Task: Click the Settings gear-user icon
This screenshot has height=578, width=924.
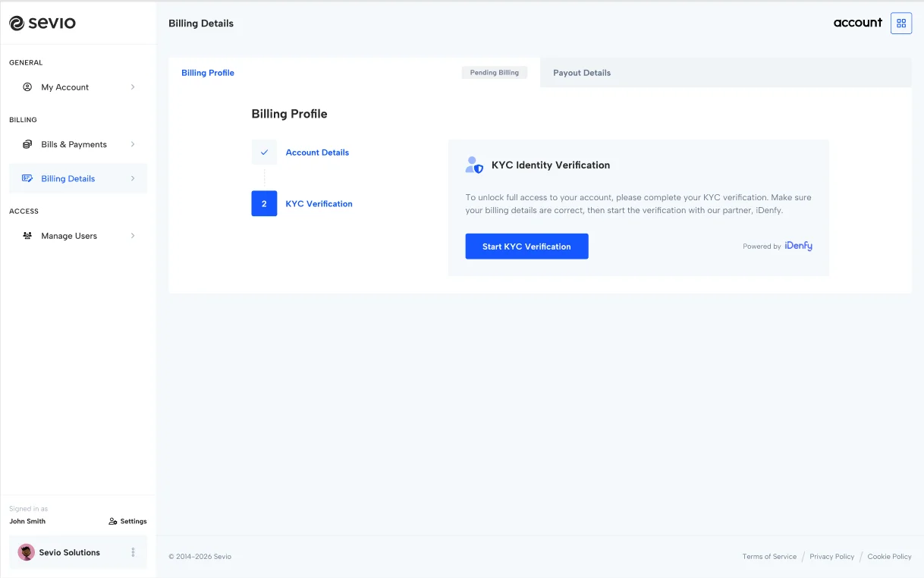Action: [x=113, y=521]
